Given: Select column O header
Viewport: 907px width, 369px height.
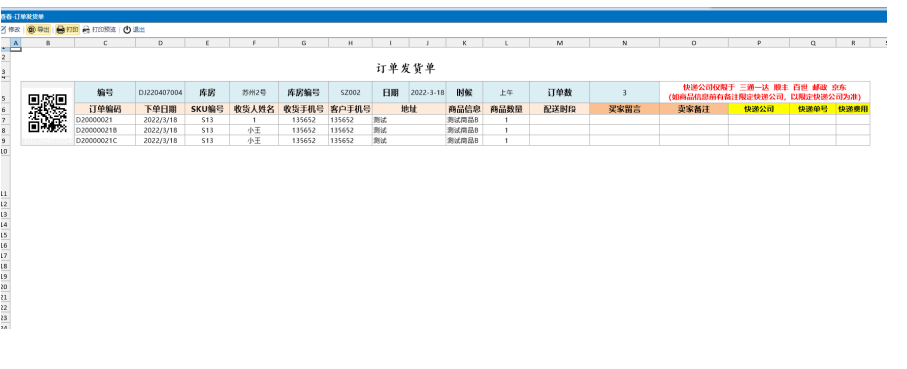Looking at the screenshot, I should 694,43.
